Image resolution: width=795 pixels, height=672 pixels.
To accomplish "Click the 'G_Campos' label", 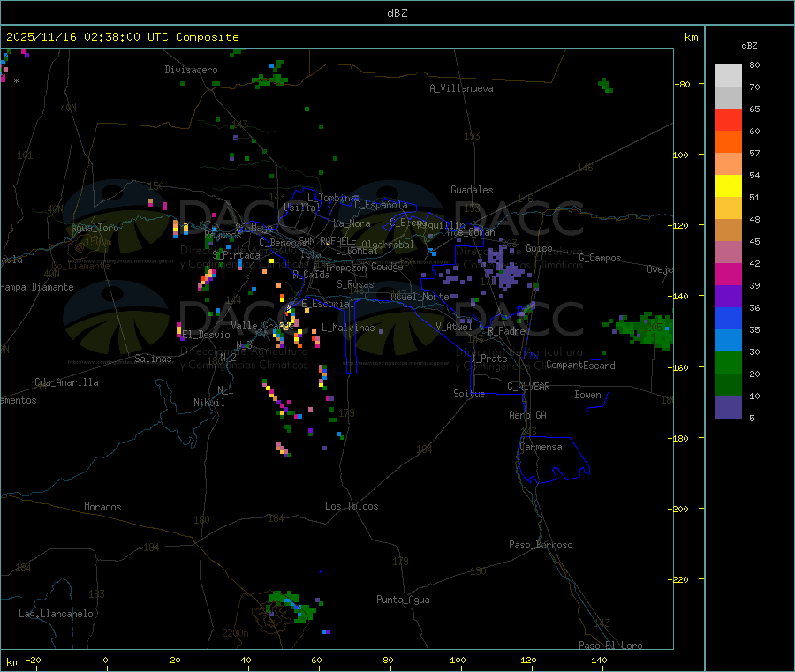I will click(x=600, y=258).
